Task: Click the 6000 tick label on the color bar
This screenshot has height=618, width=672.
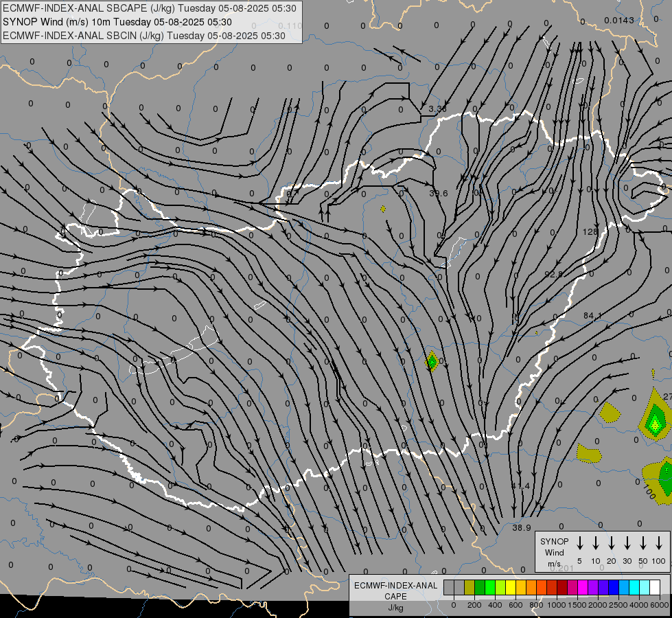Action: coord(660,605)
